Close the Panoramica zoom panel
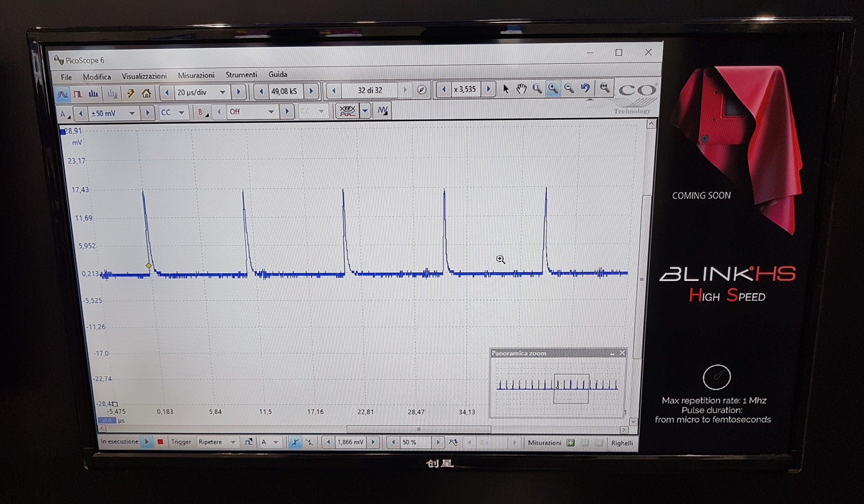The image size is (864, 504). coord(622,353)
